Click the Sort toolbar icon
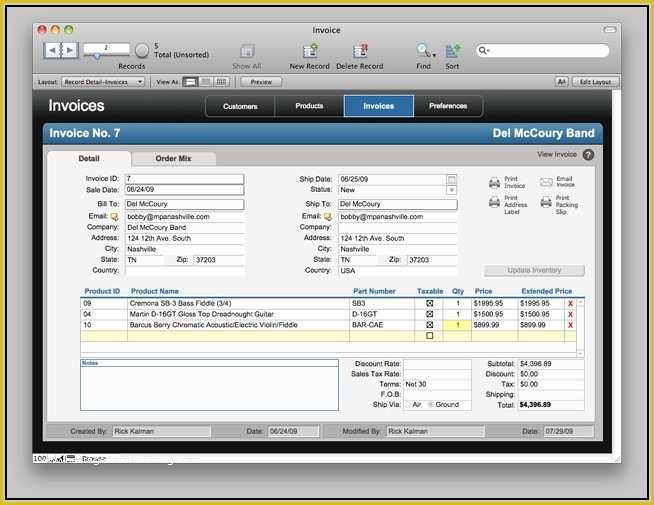Screen dimensions: 654x505 pyautogui.click(x=452, y=51)
